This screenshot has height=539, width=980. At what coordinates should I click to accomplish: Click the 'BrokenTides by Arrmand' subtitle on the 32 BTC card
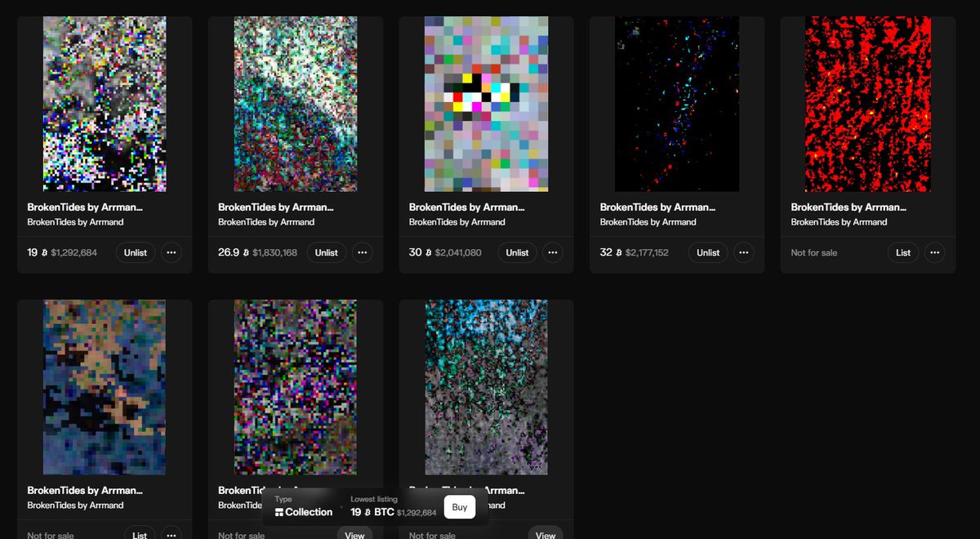click(x=648, y=222)
